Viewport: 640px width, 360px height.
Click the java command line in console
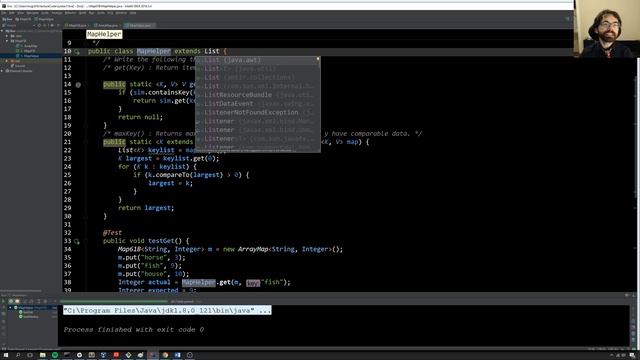pos(167,310)
